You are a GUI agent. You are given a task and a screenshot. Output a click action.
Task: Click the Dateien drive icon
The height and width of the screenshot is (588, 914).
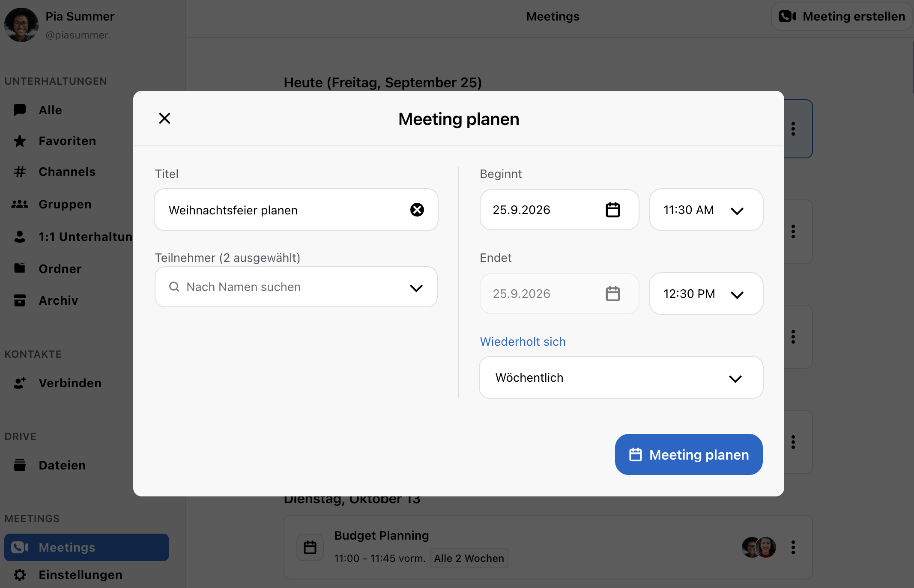[x=20, y=465]
